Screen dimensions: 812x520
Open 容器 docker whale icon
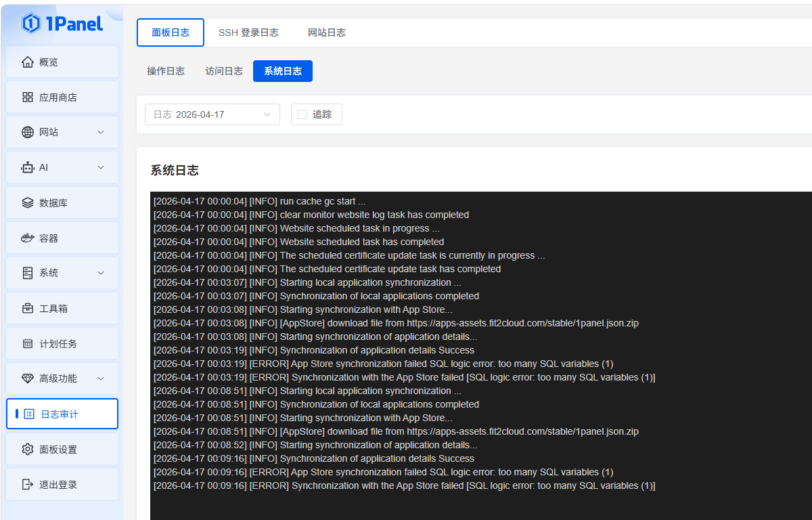(28, 238)
